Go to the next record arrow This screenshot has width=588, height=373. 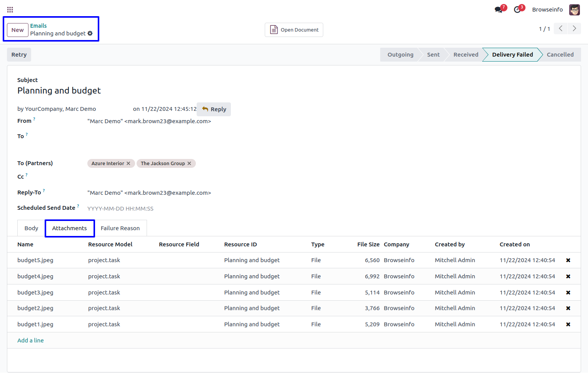click(x=574, y=28)
